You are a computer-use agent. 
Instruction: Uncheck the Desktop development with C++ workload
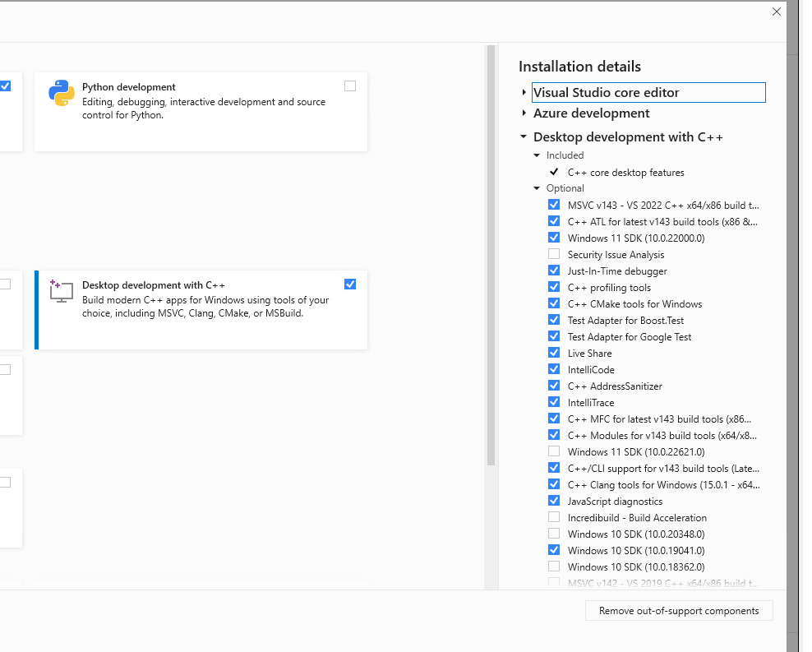click(x=350, y=284)
